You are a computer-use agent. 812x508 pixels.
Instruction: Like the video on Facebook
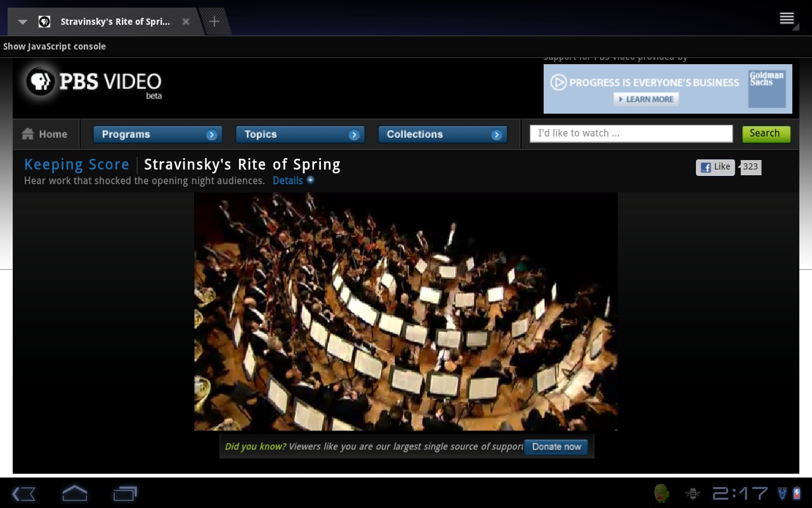[716, 167]
